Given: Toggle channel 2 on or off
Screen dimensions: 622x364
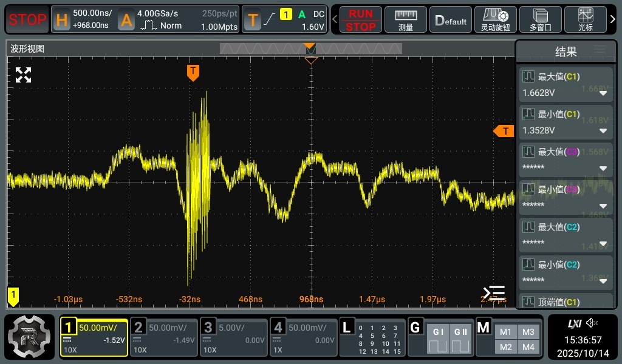Looking at the screenshot, I should click(163, 337).
